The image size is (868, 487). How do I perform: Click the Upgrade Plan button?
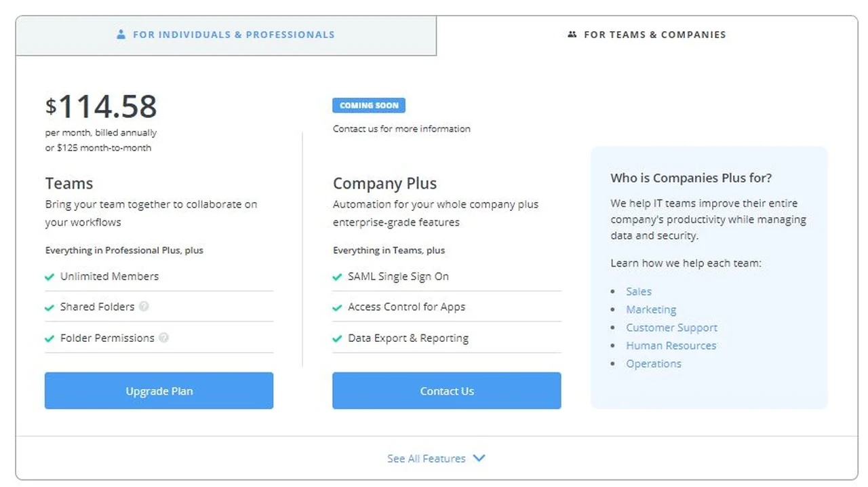click(159, 391)
